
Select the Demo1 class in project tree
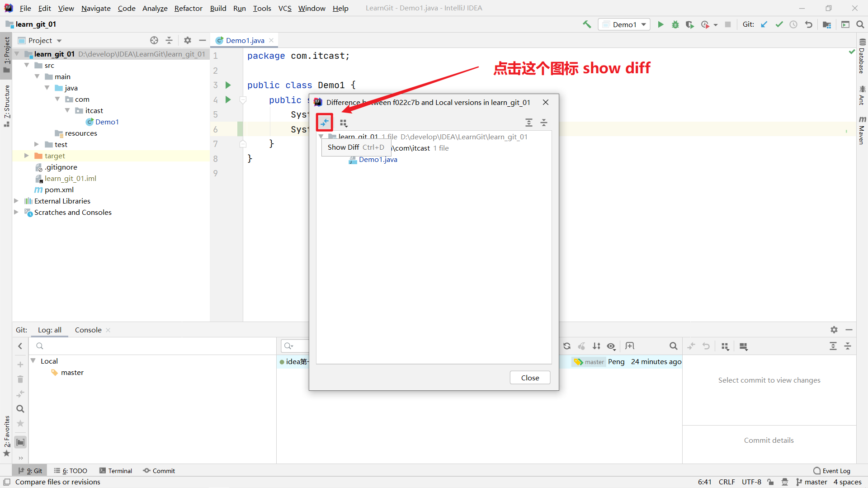pyautogui.click(x=102, y=122)
